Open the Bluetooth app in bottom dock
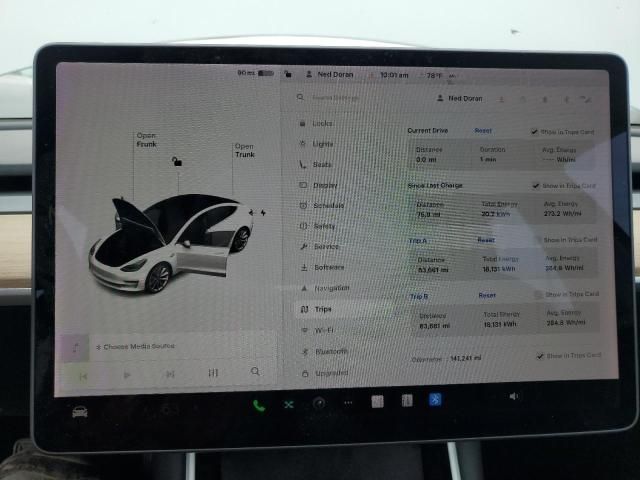The height and width of the screenshot is (480, 640). 436,401
